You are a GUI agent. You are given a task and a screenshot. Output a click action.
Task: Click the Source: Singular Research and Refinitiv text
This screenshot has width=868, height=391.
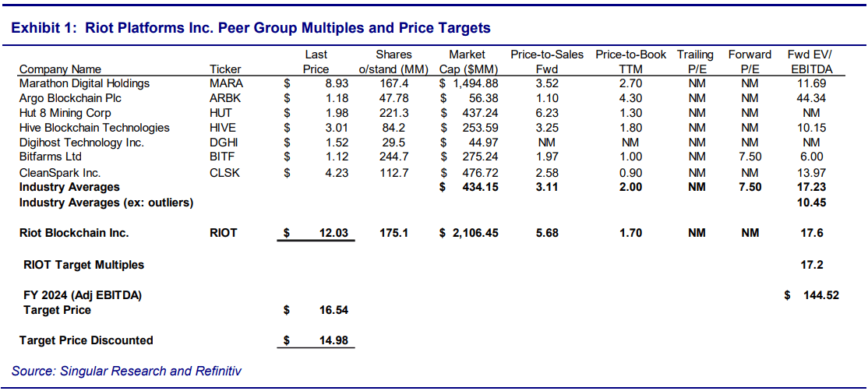pos(126,371)
